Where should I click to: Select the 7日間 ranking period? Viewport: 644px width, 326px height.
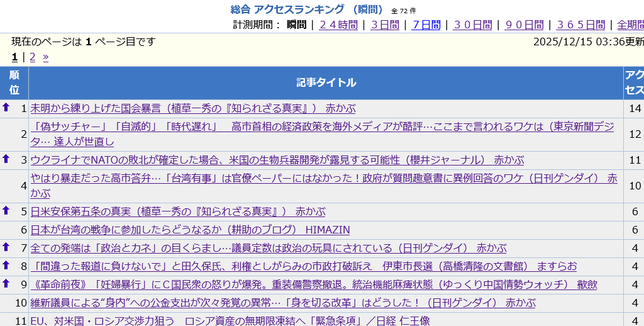coord(426,25)
